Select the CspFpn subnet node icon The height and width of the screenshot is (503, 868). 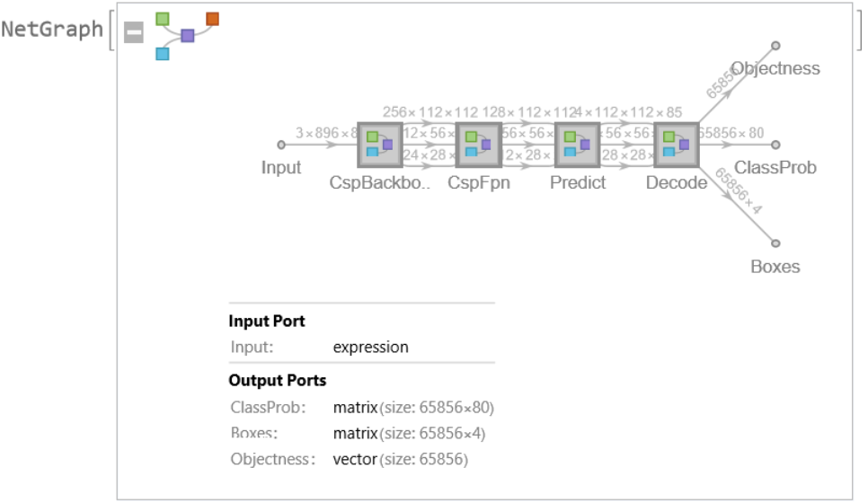pyautogui.click(x=478, y=145)
